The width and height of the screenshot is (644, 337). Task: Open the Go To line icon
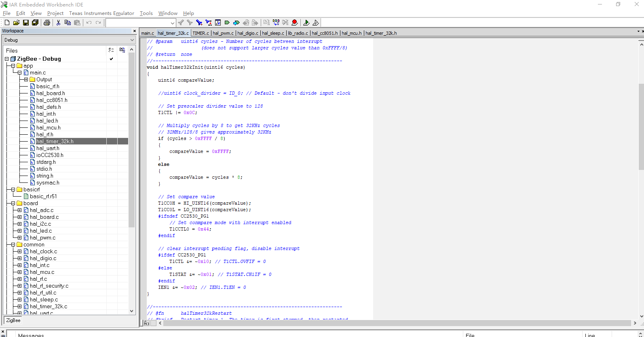click(x=218, y=23)
